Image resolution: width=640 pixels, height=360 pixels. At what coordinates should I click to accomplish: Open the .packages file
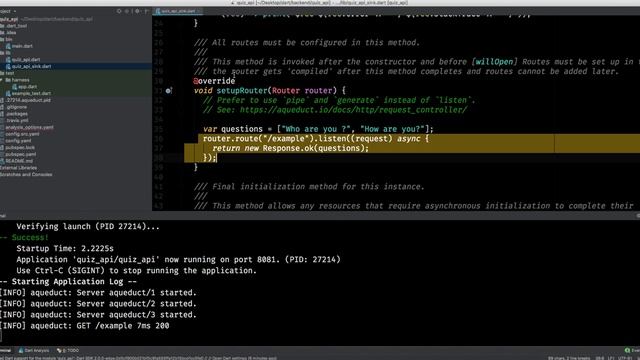(x=16, y=114)
